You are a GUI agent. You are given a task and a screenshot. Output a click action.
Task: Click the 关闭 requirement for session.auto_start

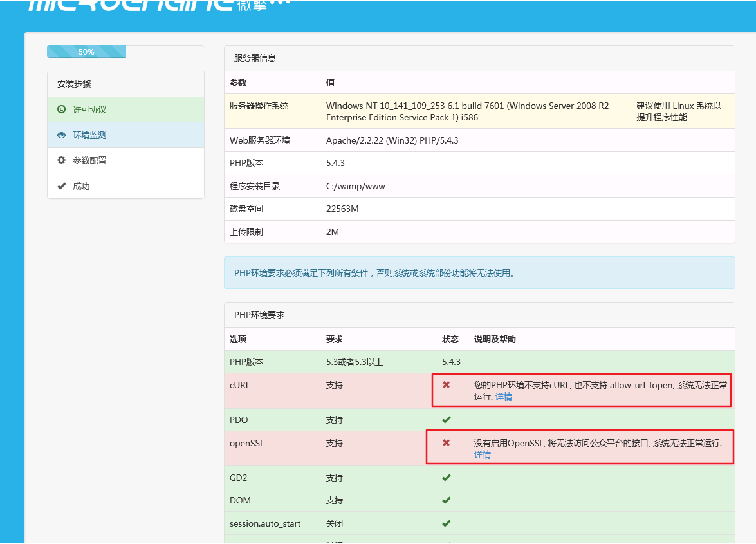pos(334,523)
